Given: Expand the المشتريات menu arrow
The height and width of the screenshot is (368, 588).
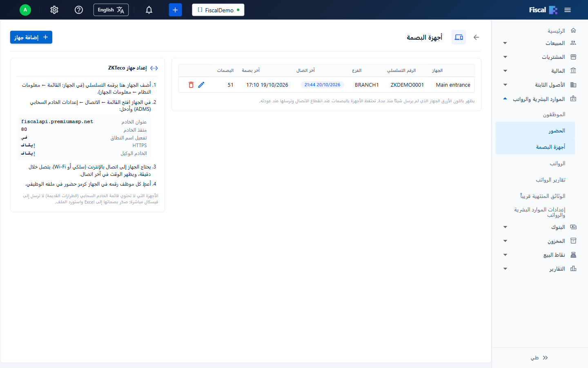Looking at the screenshot, I should [x=505, y=57].
